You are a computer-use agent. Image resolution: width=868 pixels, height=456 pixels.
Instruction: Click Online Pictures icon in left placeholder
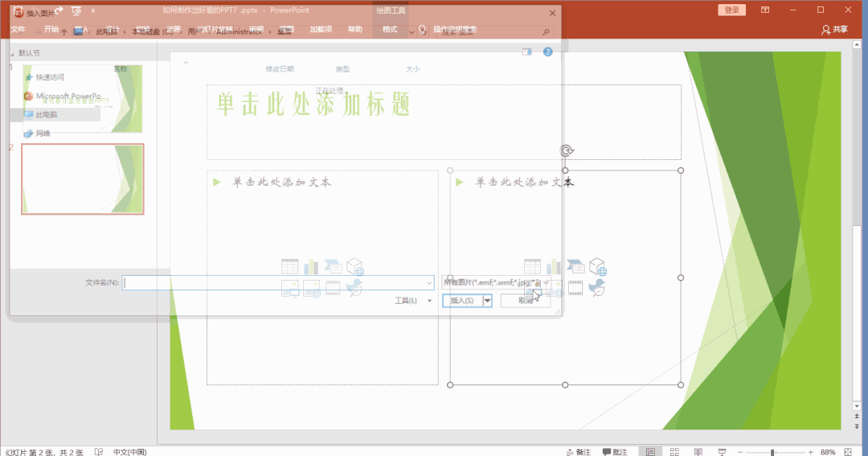tap(312, 288)
